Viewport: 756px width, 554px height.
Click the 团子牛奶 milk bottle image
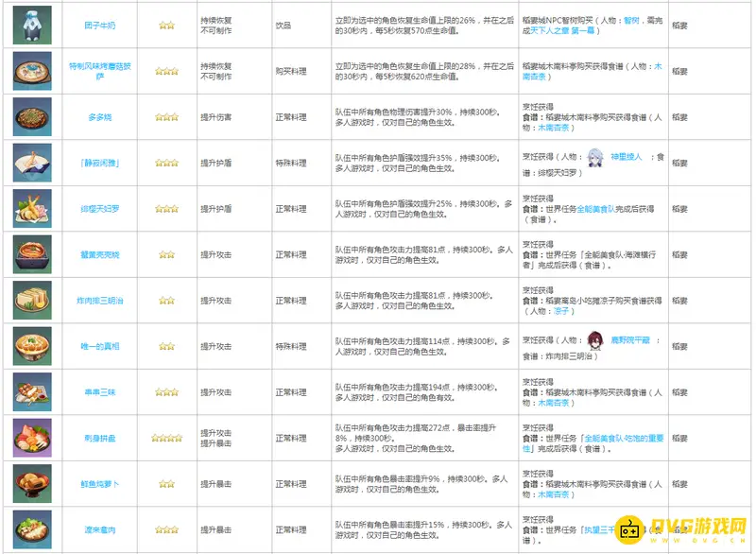click(32, 25)
